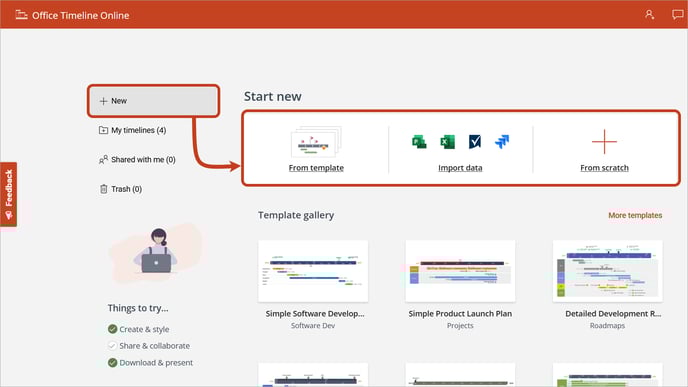Click the red plus From scratch icon
This screenshot has width=688, height=387.
(x=604, y=142)
